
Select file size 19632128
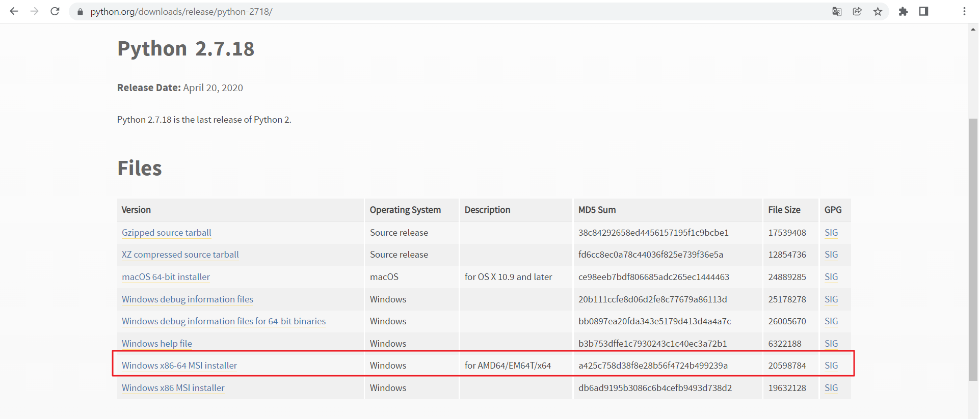point(787,388)
